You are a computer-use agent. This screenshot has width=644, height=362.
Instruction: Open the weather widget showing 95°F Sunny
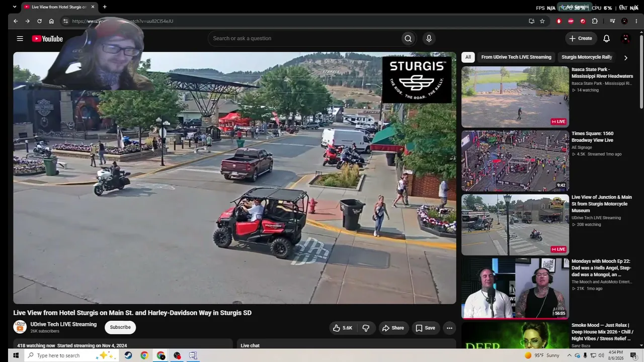542,355
